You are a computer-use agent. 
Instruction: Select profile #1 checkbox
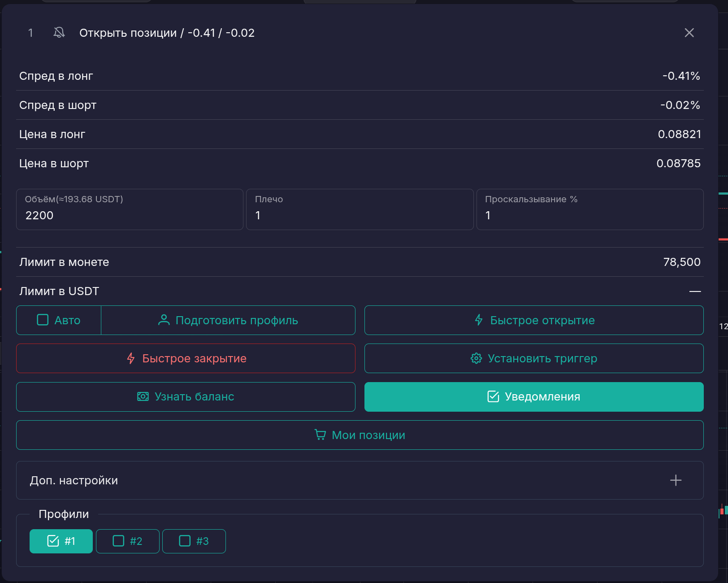(x=61, y=541)
